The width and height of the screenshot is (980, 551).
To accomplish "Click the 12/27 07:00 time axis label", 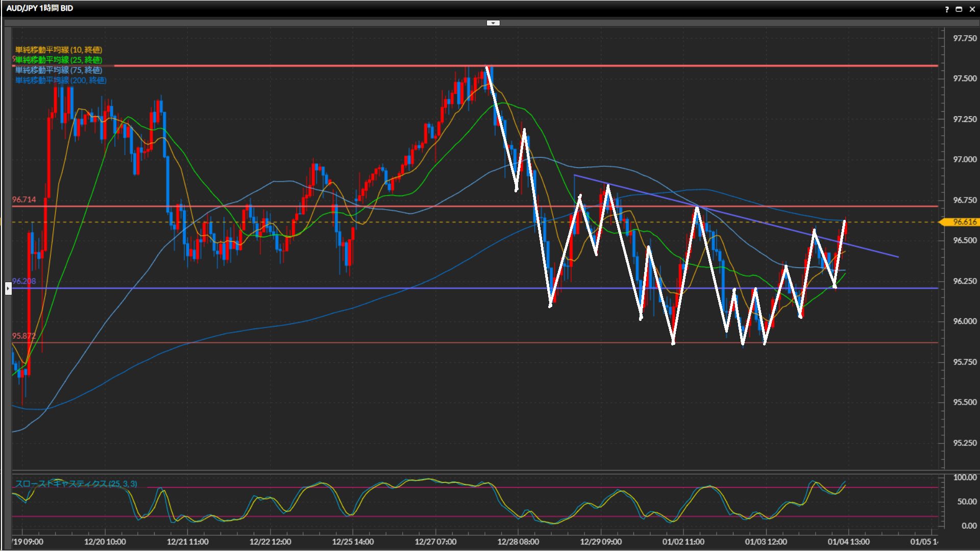I will coord(435,542).
